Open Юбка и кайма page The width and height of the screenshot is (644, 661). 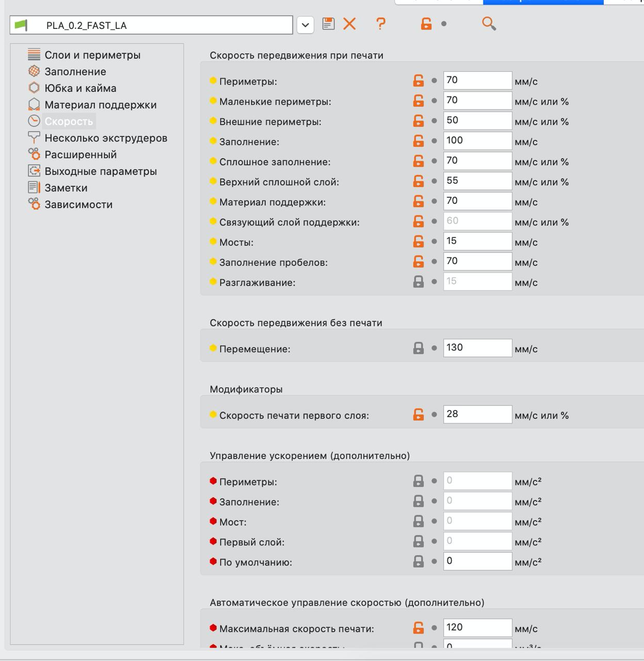coord(81,88)
